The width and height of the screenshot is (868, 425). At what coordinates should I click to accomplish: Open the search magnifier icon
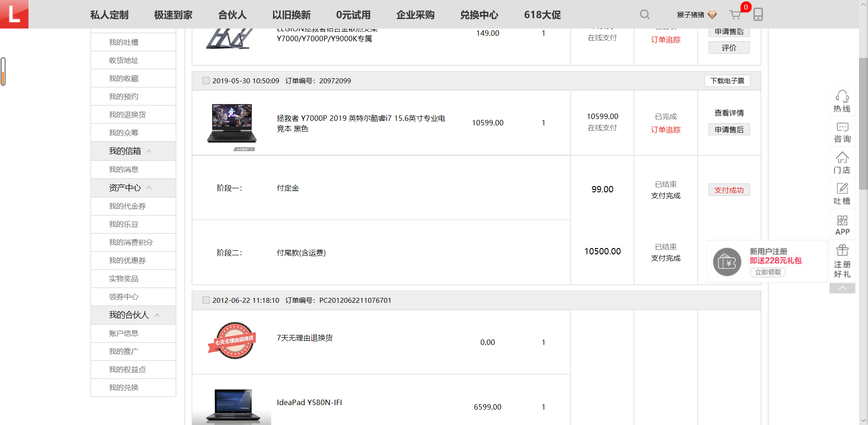[x=645, y=14]
